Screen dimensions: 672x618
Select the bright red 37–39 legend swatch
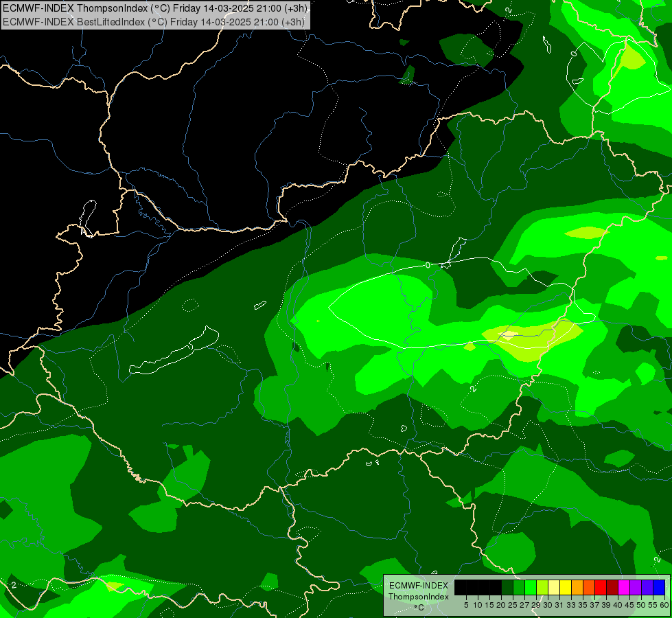(601, 587)
